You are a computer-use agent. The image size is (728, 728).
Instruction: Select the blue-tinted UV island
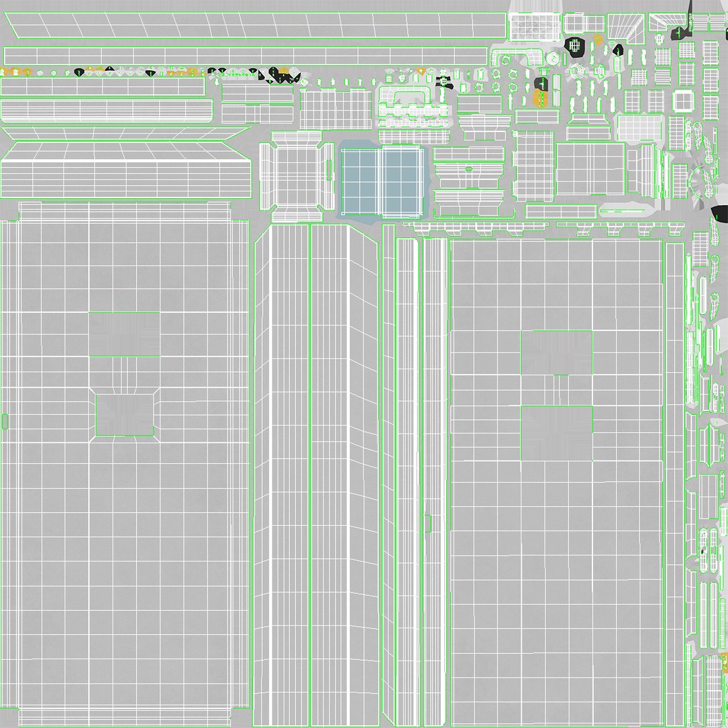coord(383,182)
